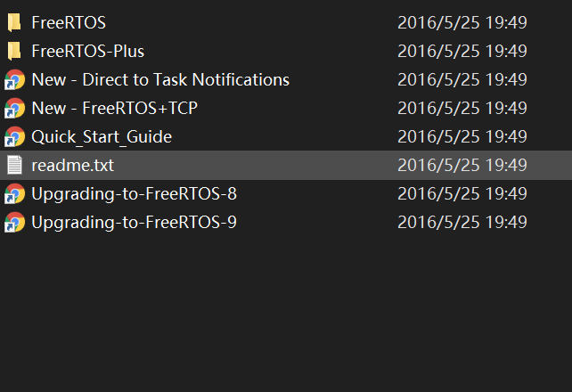Click Upgrading-to-FreeRTOS-9 Chrome shortcut icon

[x=14, y=222]
